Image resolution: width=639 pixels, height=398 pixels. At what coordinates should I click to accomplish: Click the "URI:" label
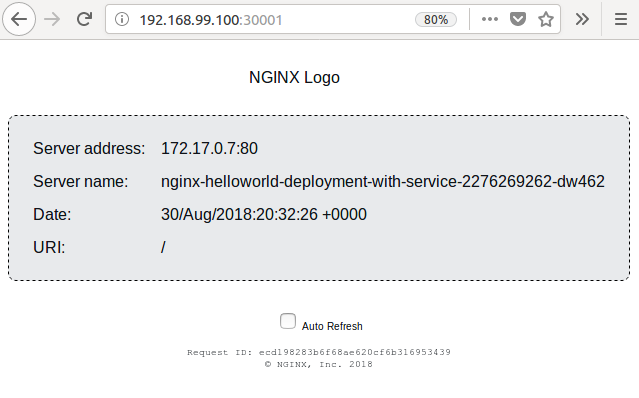pyautogui.click(x=49, y=247)
